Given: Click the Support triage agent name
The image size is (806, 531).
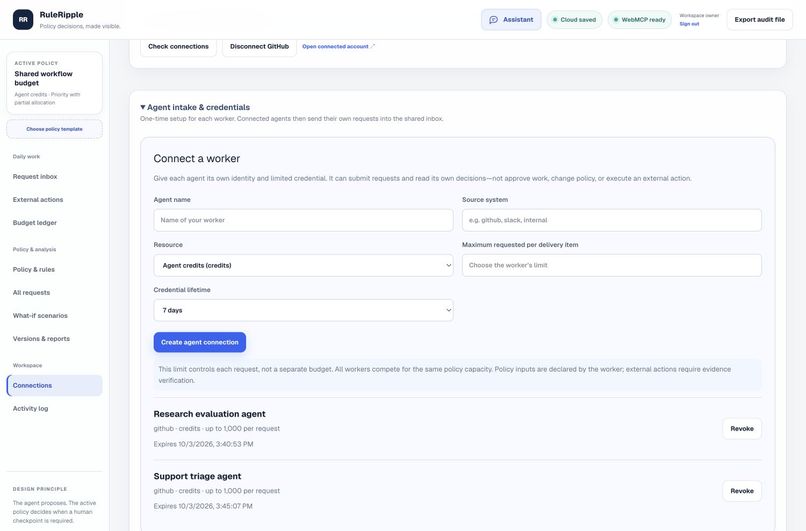Looking at the screenshot, I should pos(197,476).
